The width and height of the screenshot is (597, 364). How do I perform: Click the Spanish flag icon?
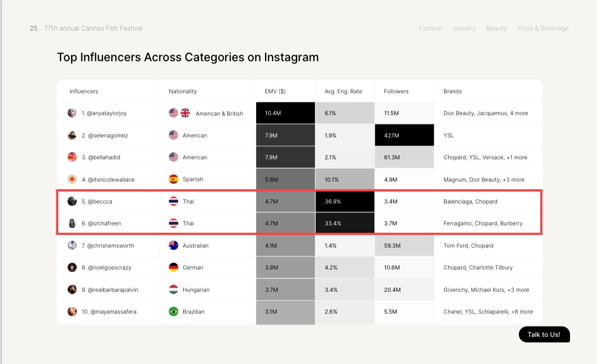tap(173, 179)
